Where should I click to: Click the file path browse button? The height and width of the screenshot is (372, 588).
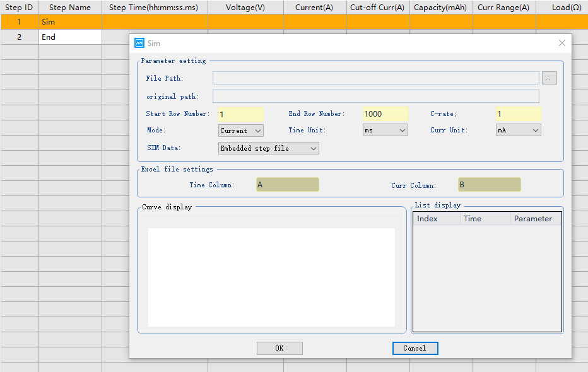click(x=550, y=78)
